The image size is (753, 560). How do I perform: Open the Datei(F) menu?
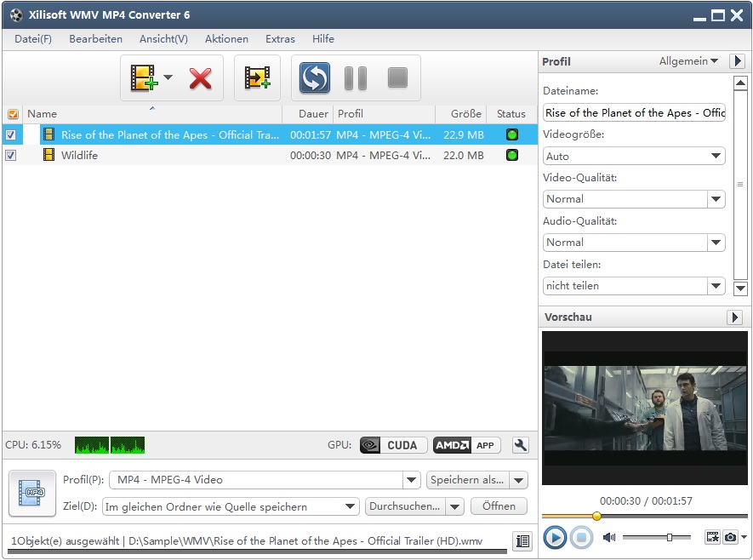click(x=33, y=39)
